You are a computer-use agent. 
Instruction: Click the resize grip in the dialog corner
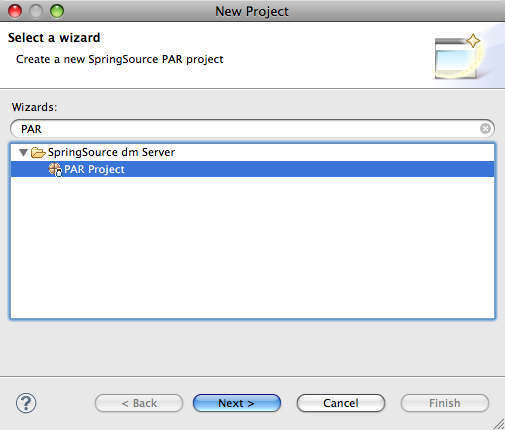499,424
